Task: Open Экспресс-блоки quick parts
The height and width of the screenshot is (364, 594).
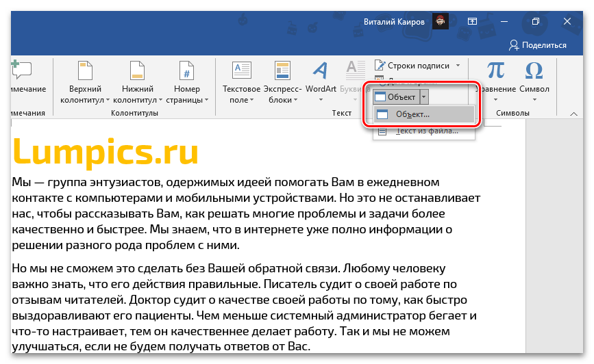Action: (282, 70)
